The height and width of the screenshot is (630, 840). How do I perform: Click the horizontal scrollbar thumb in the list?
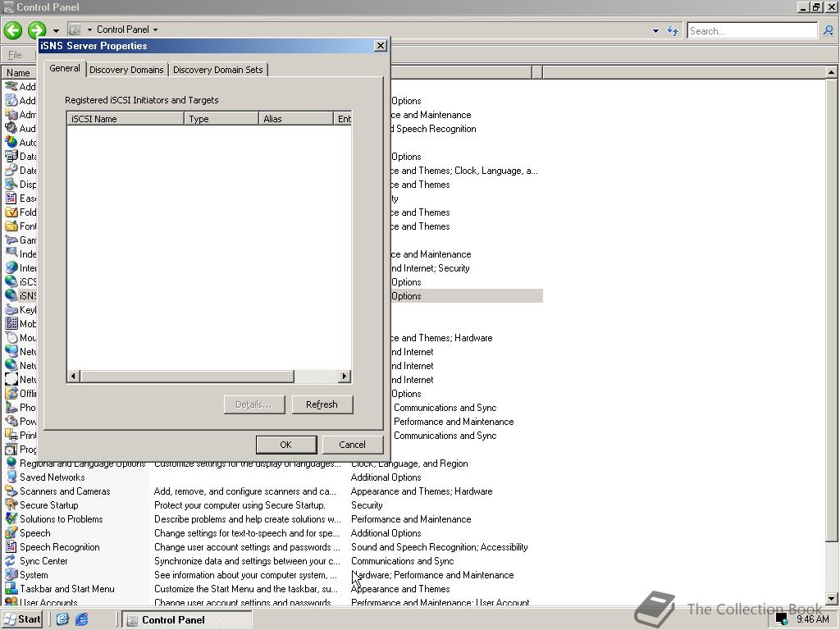(187, 376)
